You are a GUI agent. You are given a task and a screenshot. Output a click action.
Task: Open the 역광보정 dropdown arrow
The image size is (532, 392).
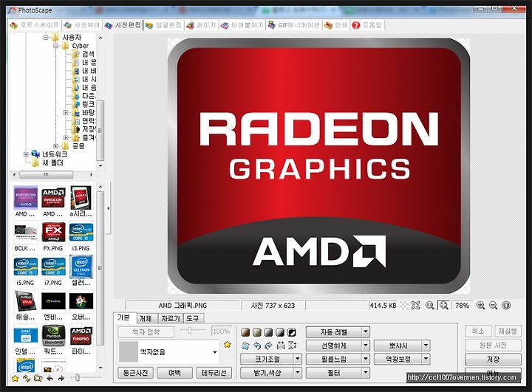click(426, 359)
